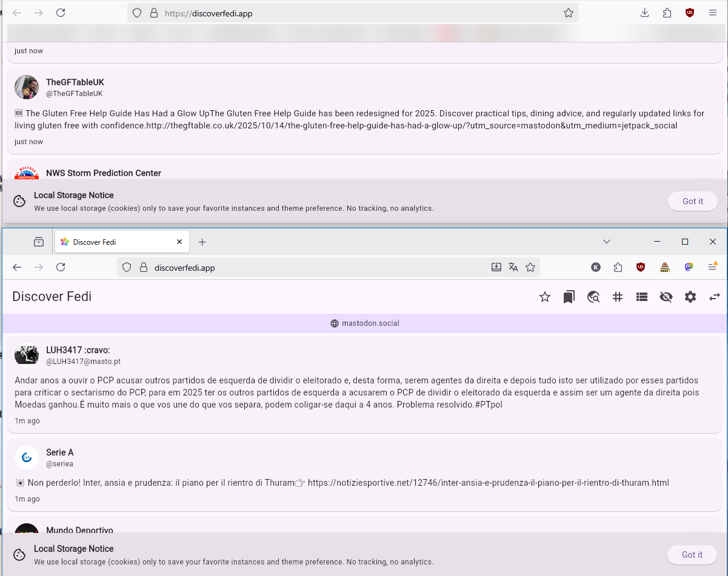The image size is (728, 576).
Task: Click uBlock Origin icon in the back window
Action: tap(690, 13)
